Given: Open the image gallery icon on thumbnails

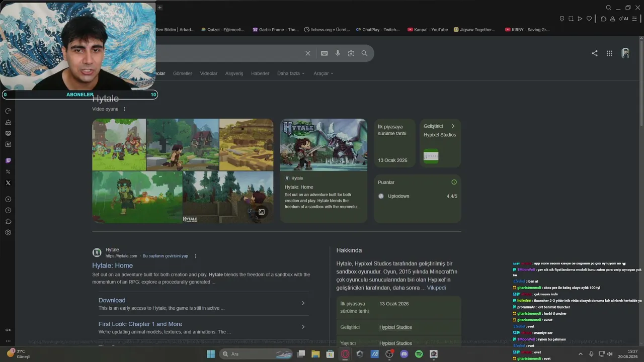Looking at the screenshot, I should pos(262,212).
